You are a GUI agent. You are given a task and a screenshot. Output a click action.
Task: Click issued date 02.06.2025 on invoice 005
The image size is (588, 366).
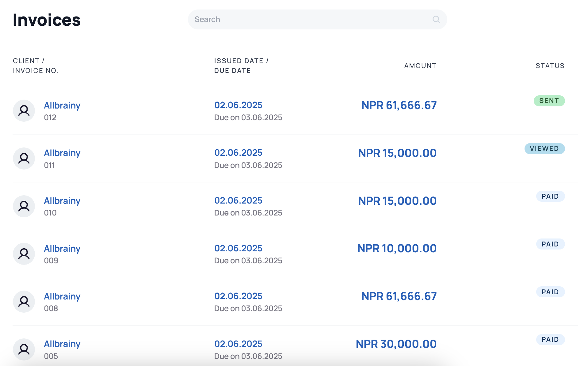[x=238, y=344]
